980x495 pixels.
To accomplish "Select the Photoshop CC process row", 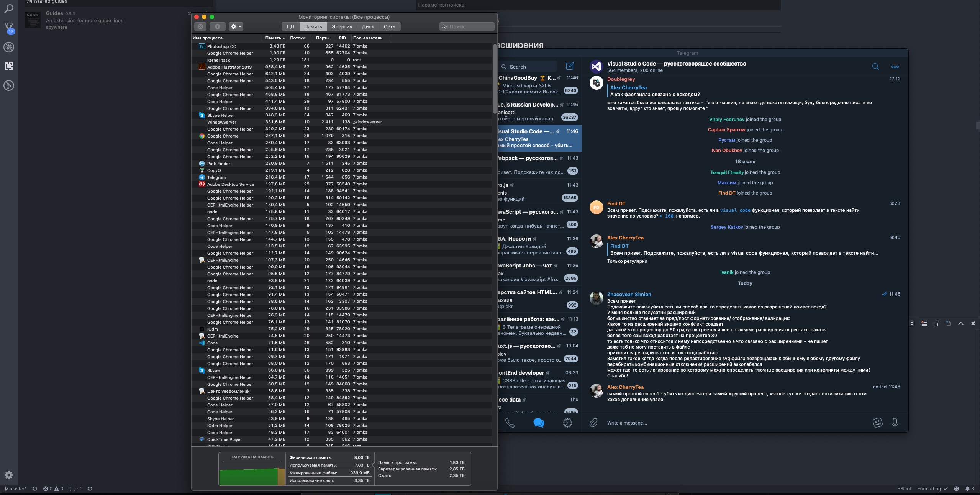I will 342,46.
